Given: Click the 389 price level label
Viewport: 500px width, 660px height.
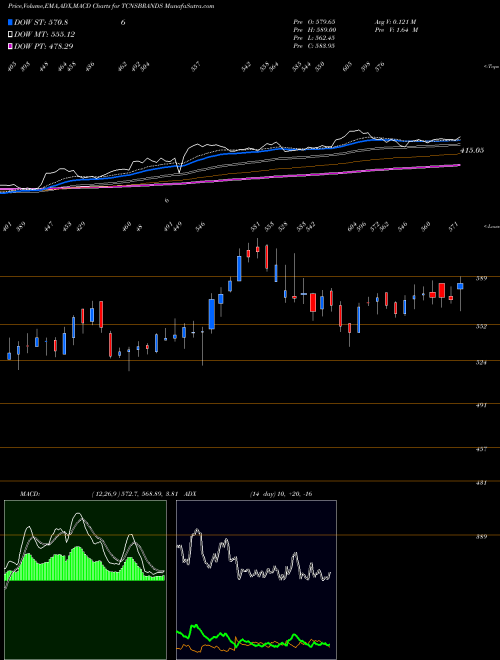Looking at the screenshot, I should (482, 537).
